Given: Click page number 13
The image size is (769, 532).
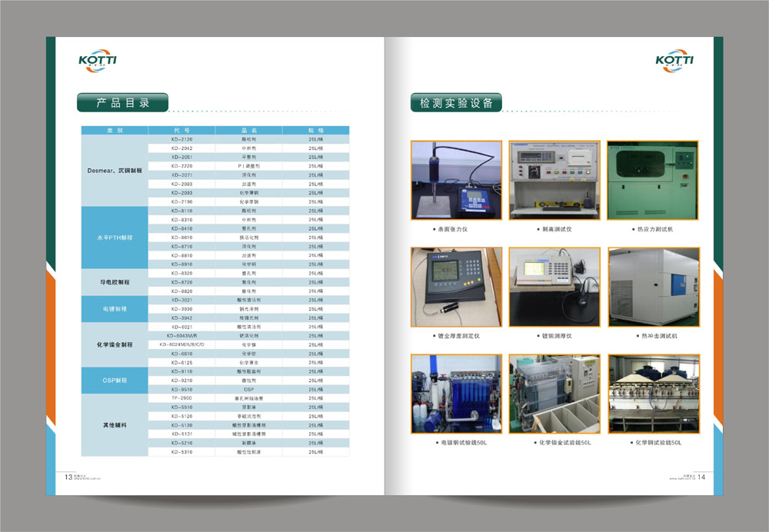Looking at the screenshot, I should tap(68, 477).
